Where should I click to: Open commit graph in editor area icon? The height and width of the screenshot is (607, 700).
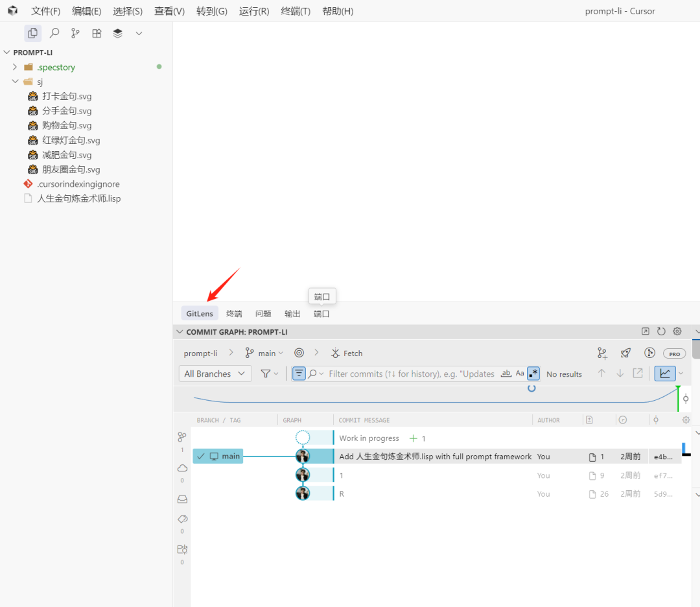pyautogui.click(x=646, y=331)
